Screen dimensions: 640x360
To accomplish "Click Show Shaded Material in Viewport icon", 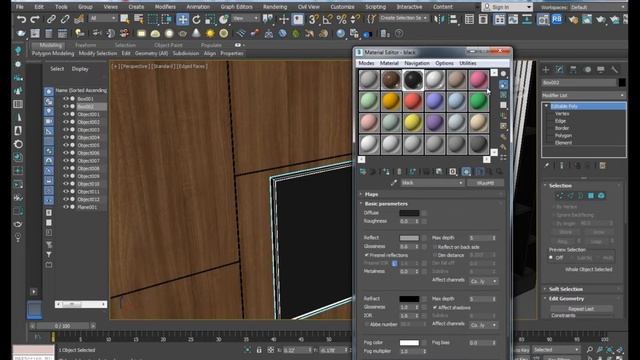I will pos(466,172).
